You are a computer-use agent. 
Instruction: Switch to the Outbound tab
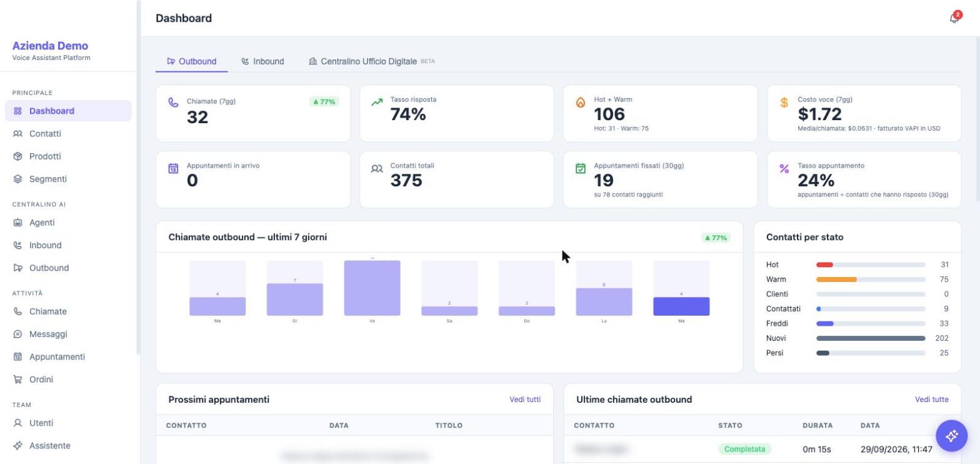click(x=191, y=61)
